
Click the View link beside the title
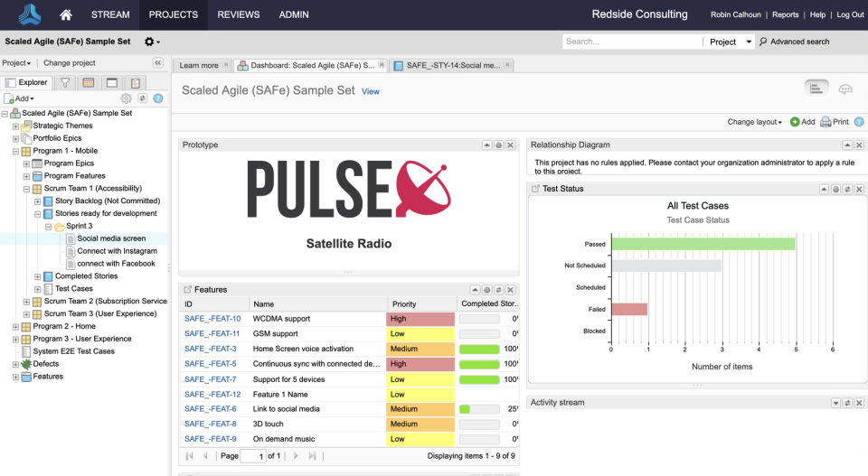(x=371, y=92)
